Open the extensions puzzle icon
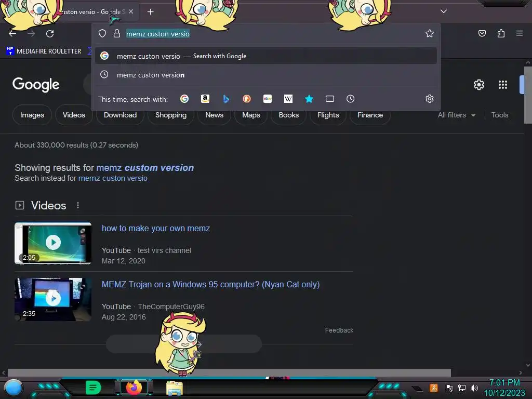The image size is (532, 399). pos(501,33)
